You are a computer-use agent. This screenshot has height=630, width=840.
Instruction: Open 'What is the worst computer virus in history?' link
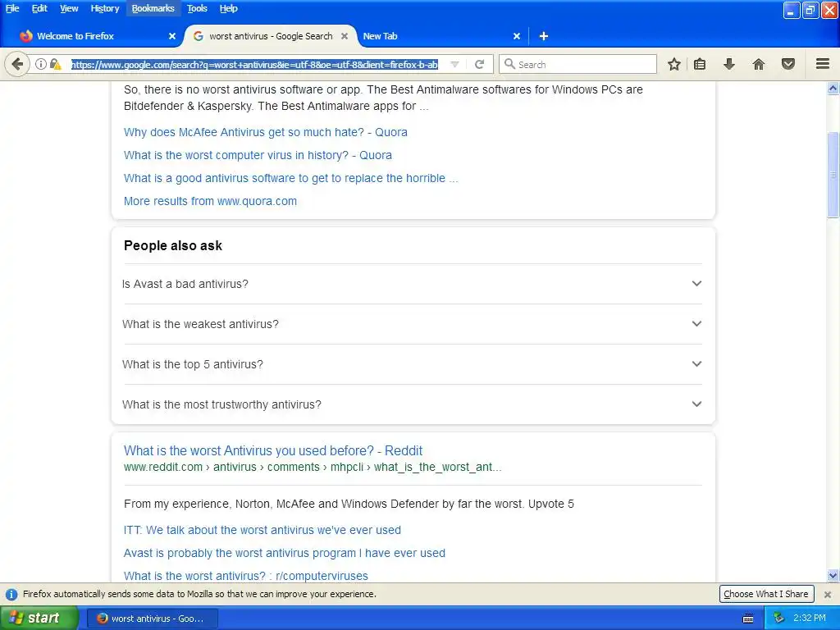click(258, 155)
